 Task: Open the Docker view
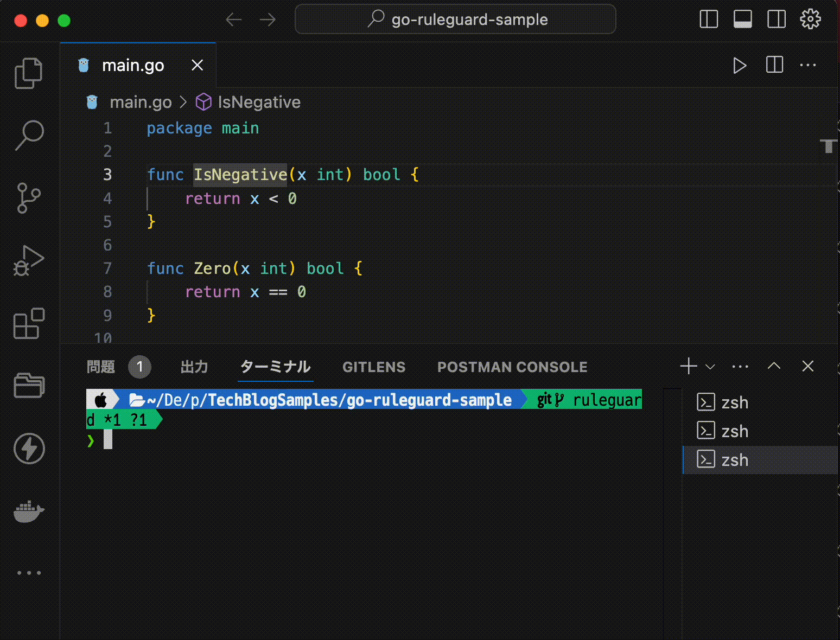(29, 511)
